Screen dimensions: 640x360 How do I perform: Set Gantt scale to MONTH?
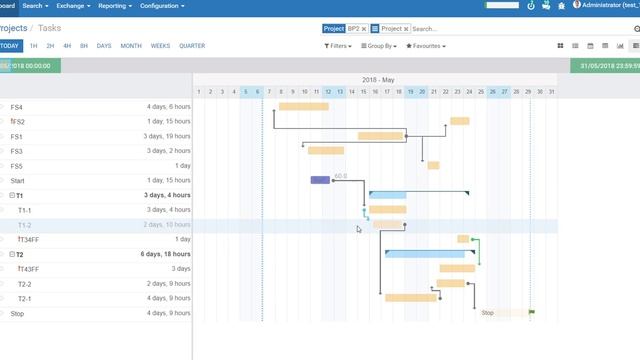click(x=131, y=46)
